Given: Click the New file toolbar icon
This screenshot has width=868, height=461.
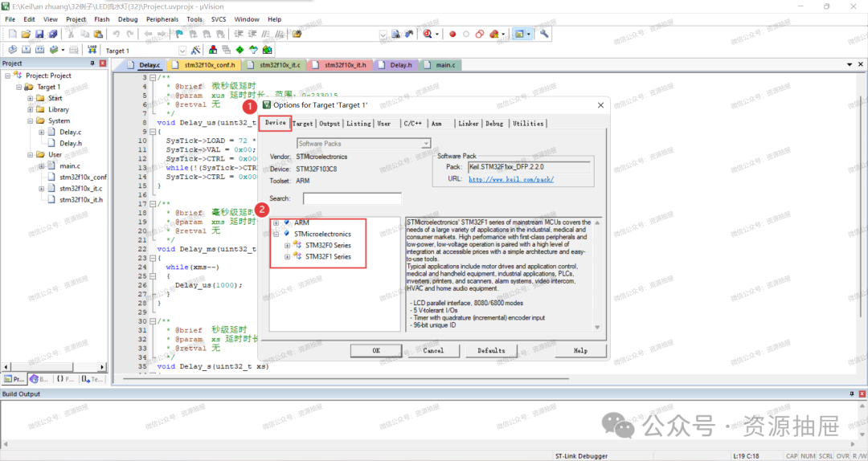Looking at the screenshot, I should (12, 34).
